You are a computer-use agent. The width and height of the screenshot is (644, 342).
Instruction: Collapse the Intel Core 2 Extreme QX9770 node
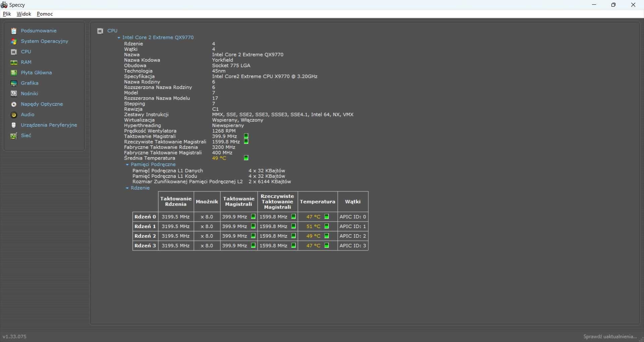(x=119, y=38)
